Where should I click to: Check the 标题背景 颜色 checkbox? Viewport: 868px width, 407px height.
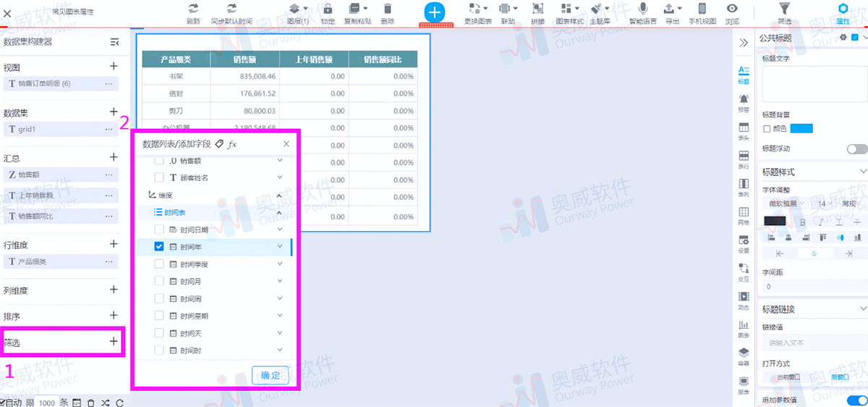(767, 128)
